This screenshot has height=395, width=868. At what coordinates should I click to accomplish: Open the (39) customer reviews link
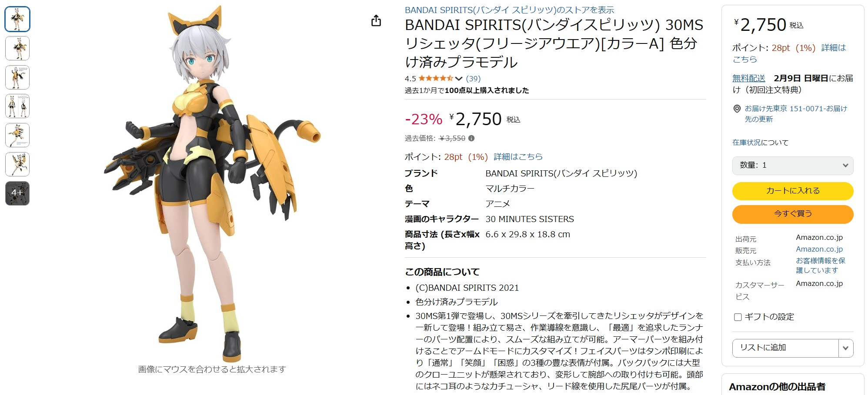pyautogui.click(x=473, y=79)
